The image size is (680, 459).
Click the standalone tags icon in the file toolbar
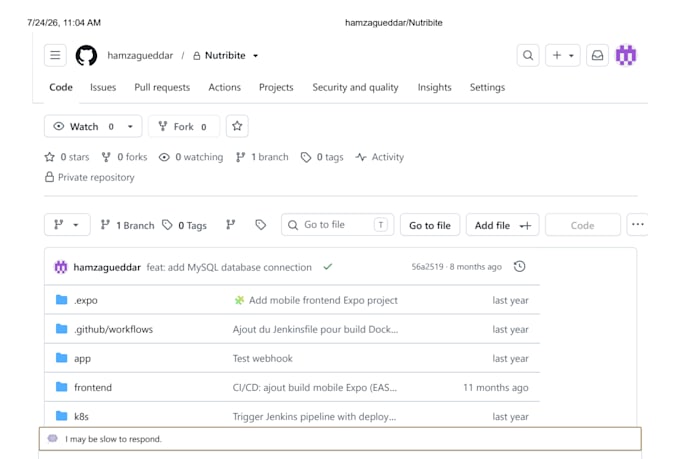point(260,225)
